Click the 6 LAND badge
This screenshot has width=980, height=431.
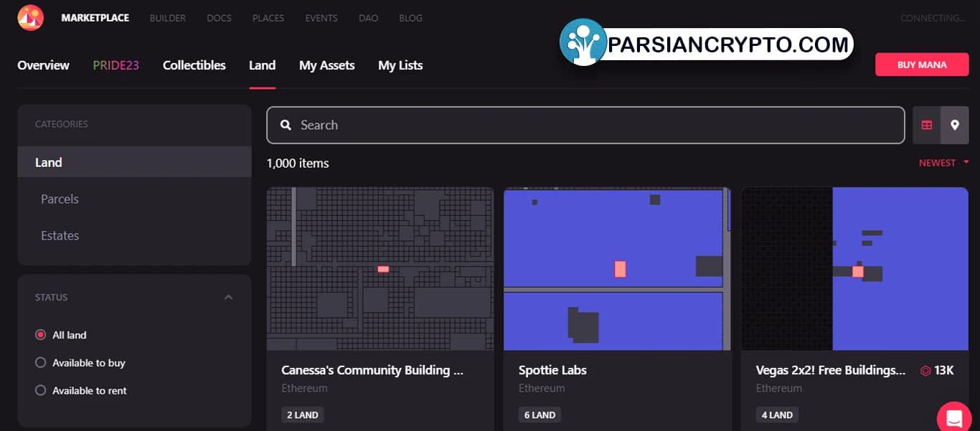coord(540,415)
